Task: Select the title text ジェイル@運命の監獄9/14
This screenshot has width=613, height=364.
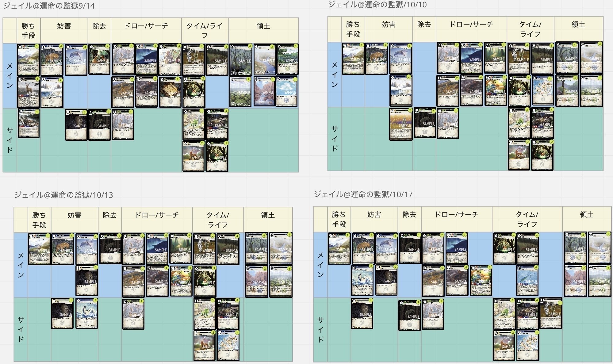Action: coord(49,6)
